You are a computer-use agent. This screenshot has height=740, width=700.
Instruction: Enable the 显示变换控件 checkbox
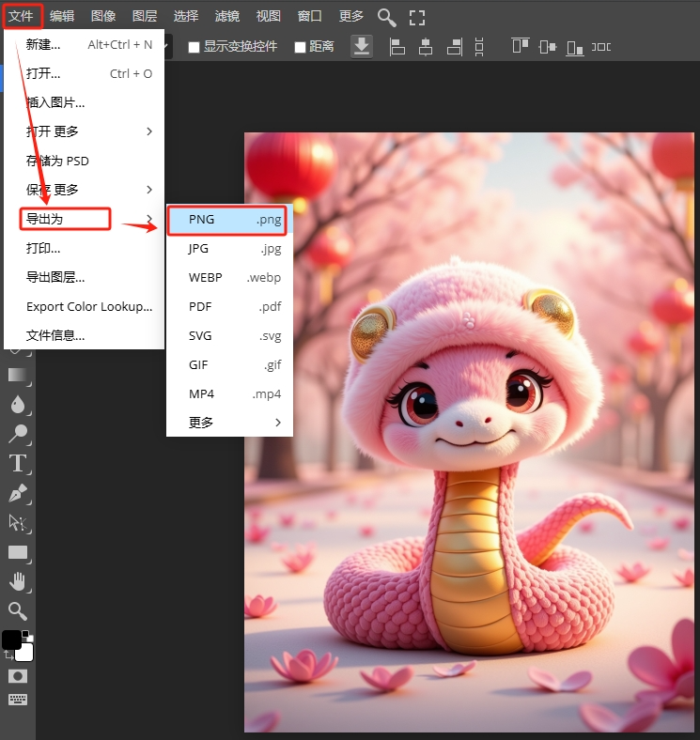(x=194, y=47)
